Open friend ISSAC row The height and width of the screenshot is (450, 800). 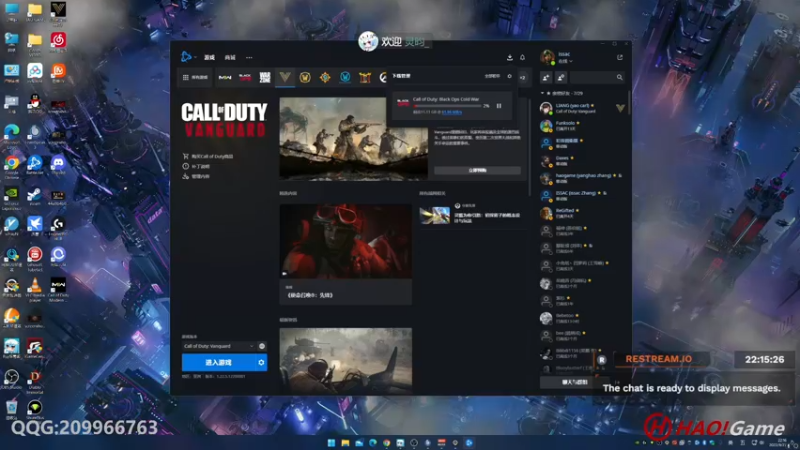[582, 195]
